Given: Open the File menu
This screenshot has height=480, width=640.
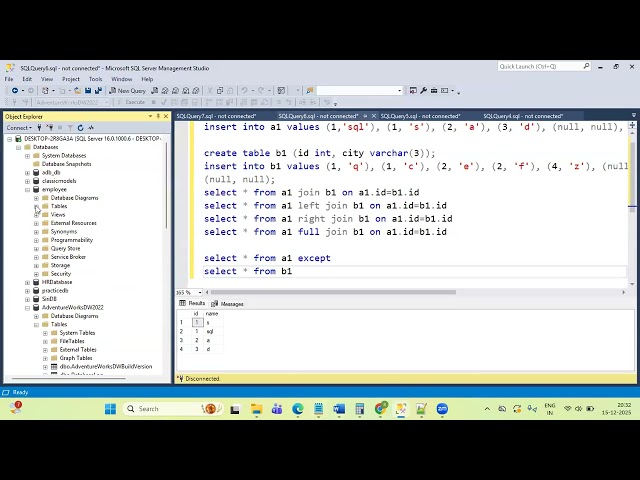Looking at the screenshot, I should 9,79.
